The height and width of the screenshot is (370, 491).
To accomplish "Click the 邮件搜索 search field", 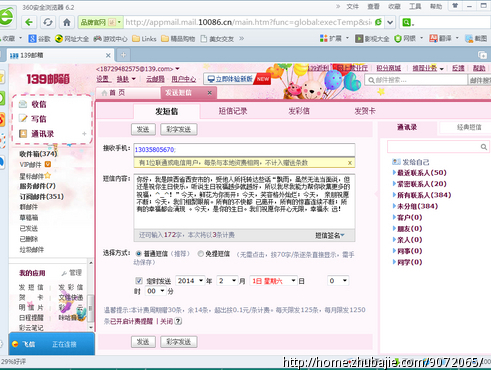I will point(417,80).
